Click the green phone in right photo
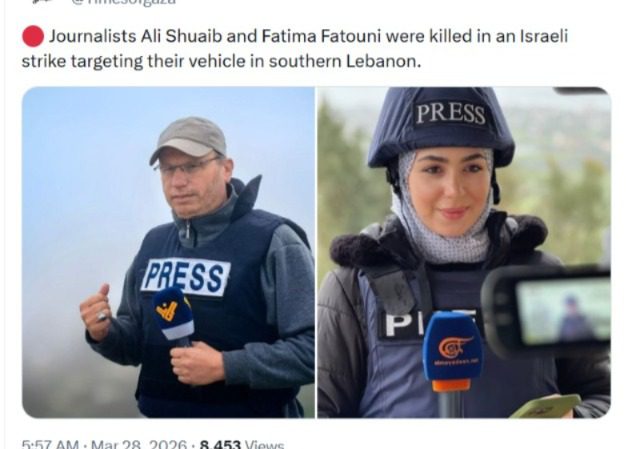 coord(547,406)
